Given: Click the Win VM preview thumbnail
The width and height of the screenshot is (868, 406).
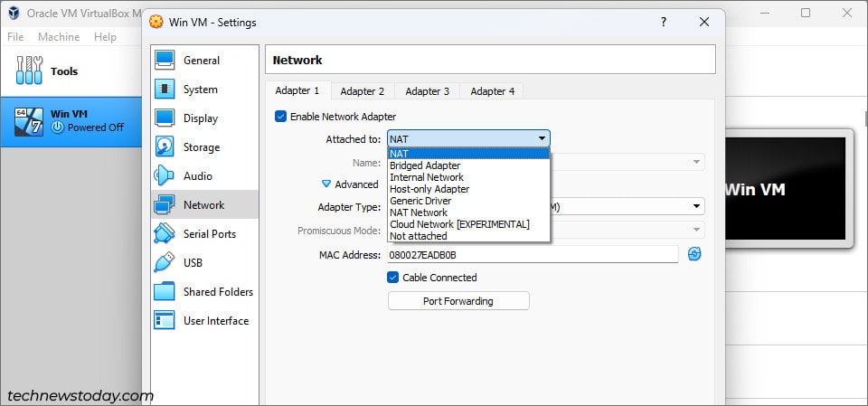Looking at the screenshot, I should point(785,188).
